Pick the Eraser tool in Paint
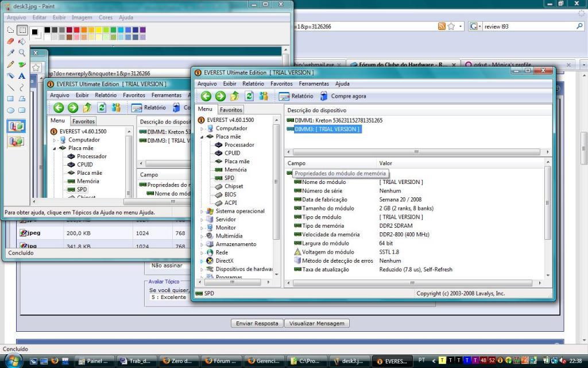This screenshot has height=368, width=588. (10, 41)
